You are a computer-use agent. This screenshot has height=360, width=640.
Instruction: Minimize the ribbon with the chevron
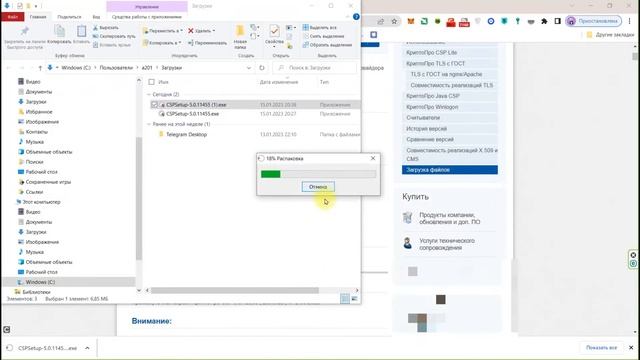(x=347, y=17)
